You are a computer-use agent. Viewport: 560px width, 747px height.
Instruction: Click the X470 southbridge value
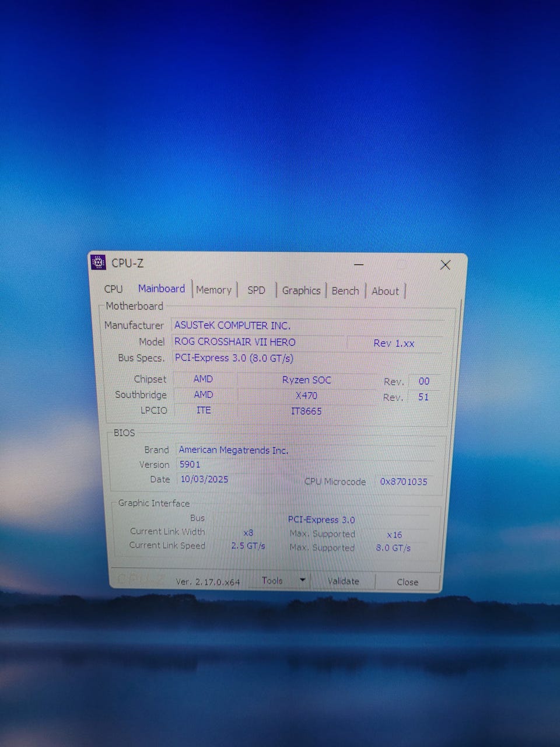pos(307,396)
